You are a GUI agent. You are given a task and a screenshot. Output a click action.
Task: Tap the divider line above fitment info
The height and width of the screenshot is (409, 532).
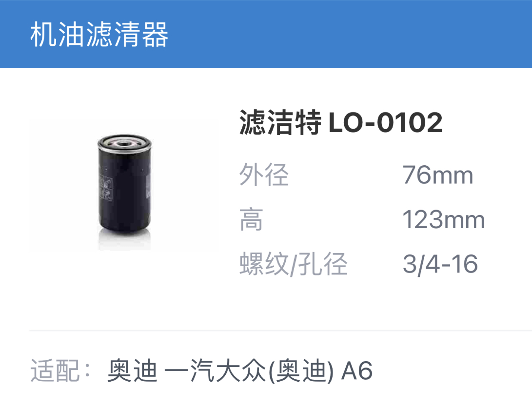coord(280,331)
